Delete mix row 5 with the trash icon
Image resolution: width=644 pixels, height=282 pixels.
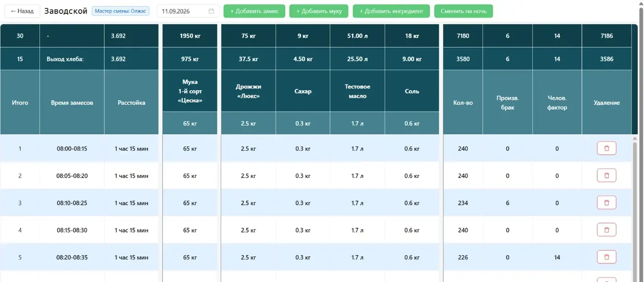(x=606, y=257)
